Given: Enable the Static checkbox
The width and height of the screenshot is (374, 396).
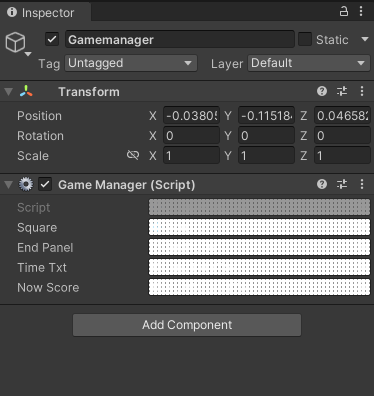Looking at the screenshot, I should (305, 39).
